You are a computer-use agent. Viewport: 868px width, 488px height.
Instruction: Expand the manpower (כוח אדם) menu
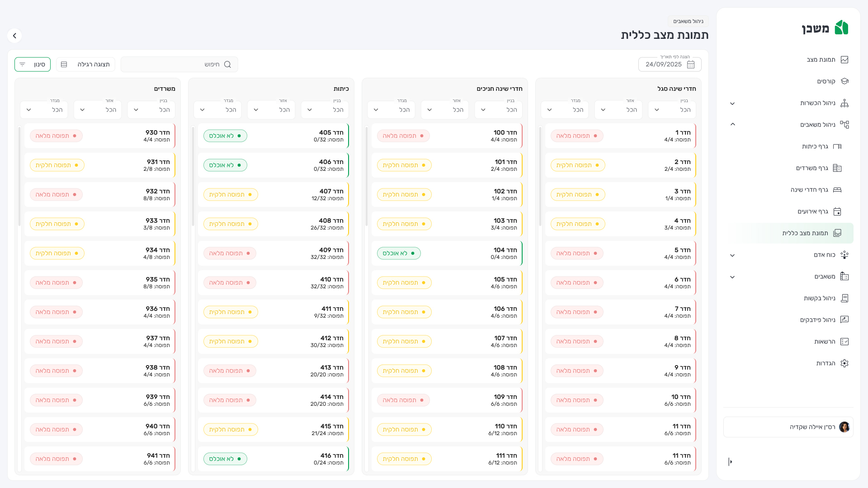(732, 255)
